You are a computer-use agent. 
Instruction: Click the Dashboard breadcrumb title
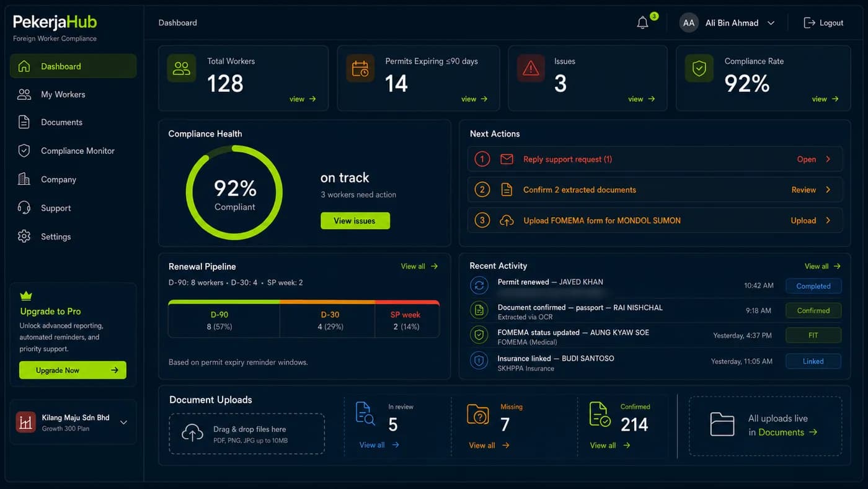[x=178, y=23]
